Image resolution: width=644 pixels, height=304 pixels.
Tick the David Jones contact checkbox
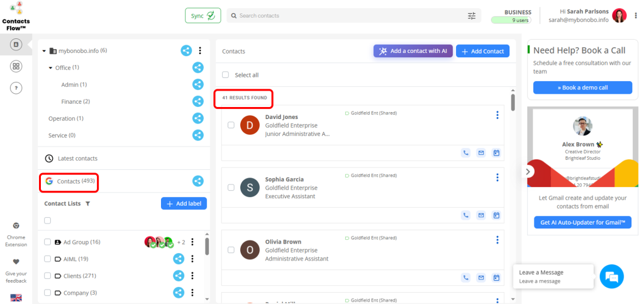(x=231, y=125)
